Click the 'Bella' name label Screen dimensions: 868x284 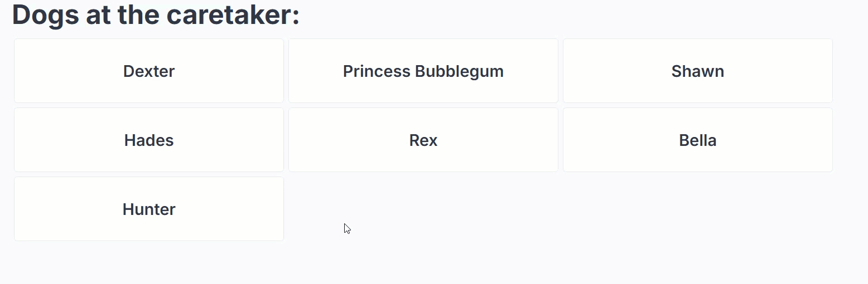click(x=697, y=140)
